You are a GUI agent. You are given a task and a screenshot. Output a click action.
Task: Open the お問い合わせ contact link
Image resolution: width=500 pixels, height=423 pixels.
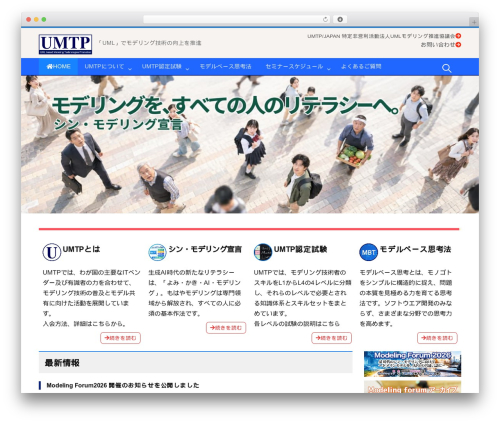(438, 45)
